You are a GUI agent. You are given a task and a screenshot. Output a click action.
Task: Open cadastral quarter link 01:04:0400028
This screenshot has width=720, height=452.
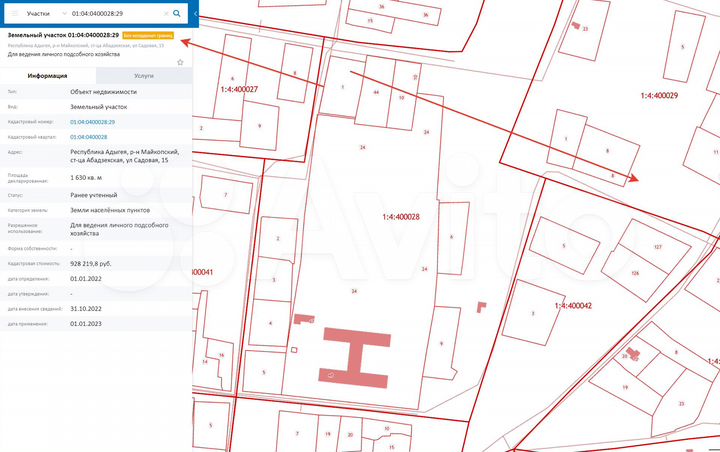(x=88, y=137)
